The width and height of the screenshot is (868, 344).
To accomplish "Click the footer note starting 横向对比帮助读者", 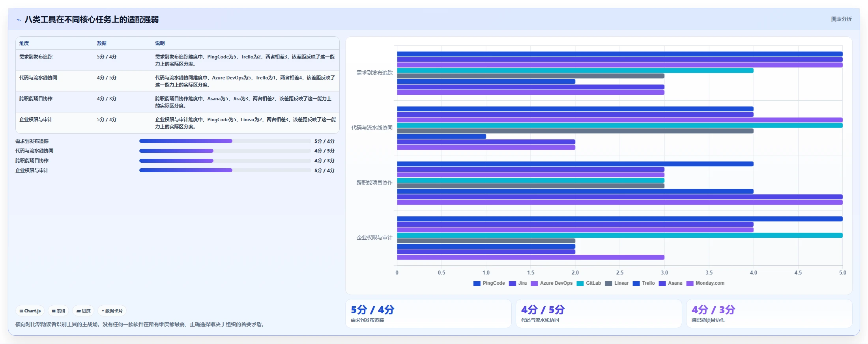I will [x=141, y=324].
